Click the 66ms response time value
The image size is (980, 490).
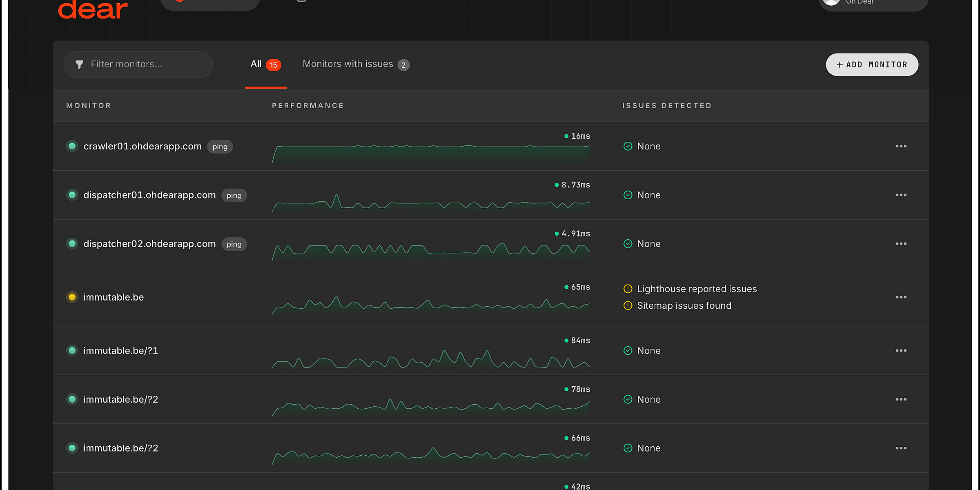point(580,438)
